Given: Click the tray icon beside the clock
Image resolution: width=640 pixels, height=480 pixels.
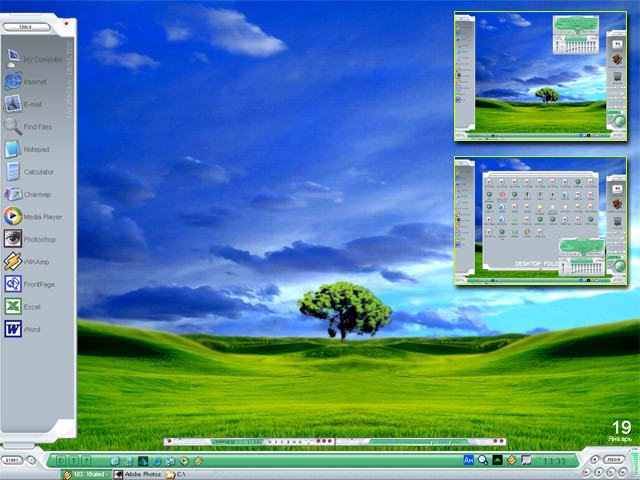Looking at the screenshot, I should (x=526, y=460).
